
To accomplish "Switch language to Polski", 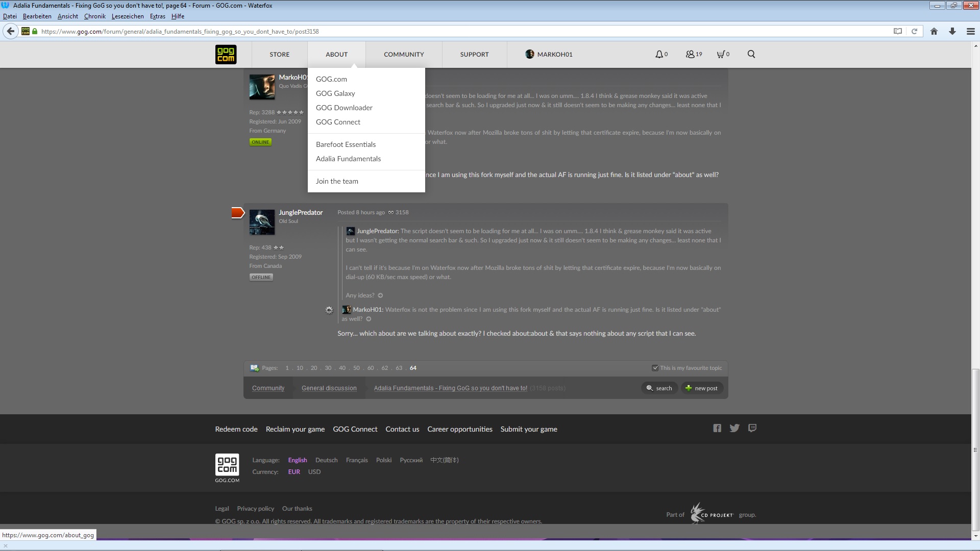I will pyautogui.click(x=384, y=460).
